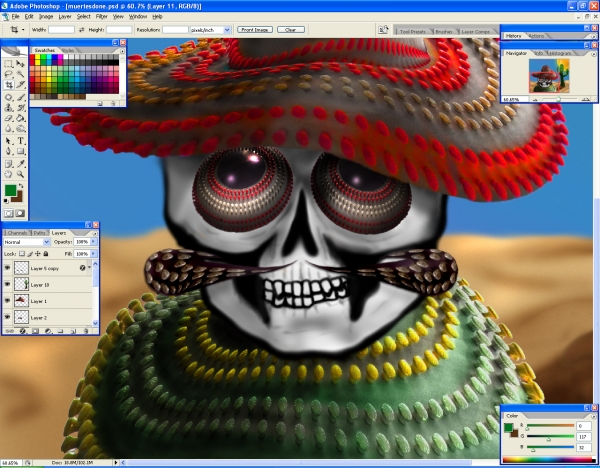The height and width of the screenshot is (468, 600).
Task: Switch to Quick Mask mode
Action: pyautogui.click(x=20, y=213)
